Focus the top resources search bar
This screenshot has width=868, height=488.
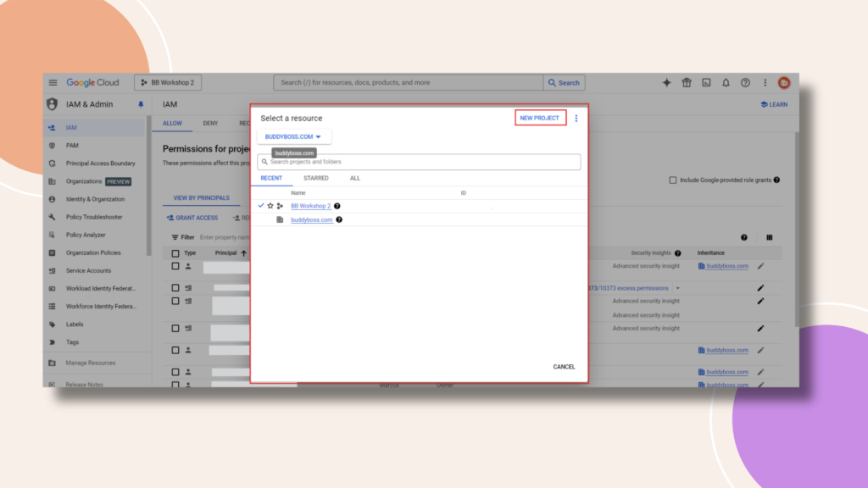(x=408, y=82)
